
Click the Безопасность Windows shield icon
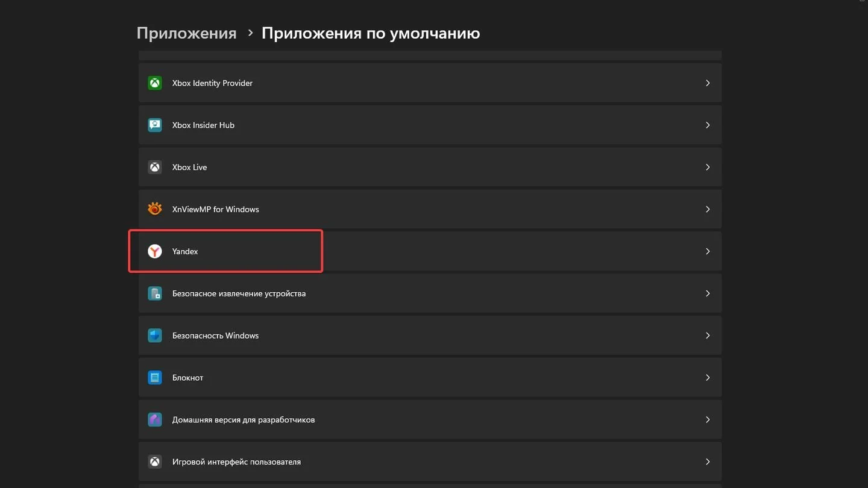[155, 336]
